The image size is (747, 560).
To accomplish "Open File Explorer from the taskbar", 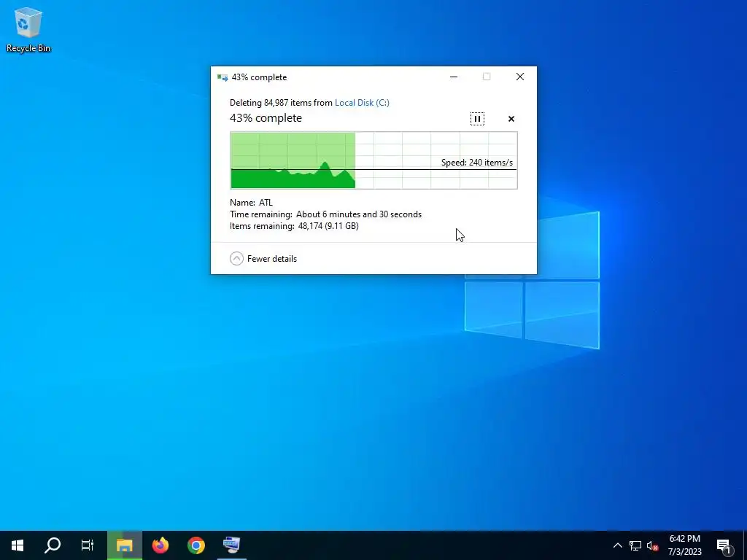I will [x=124, y=545].
